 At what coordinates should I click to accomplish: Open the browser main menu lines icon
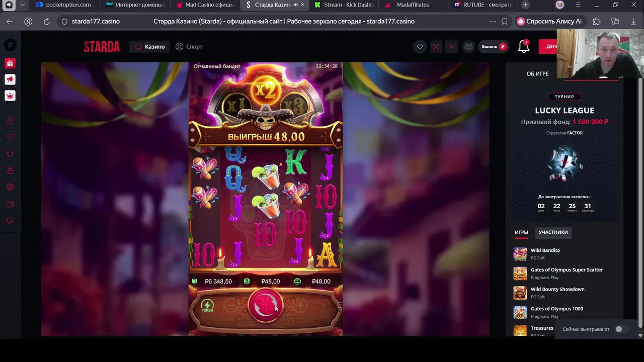click(x=578, y=5)
